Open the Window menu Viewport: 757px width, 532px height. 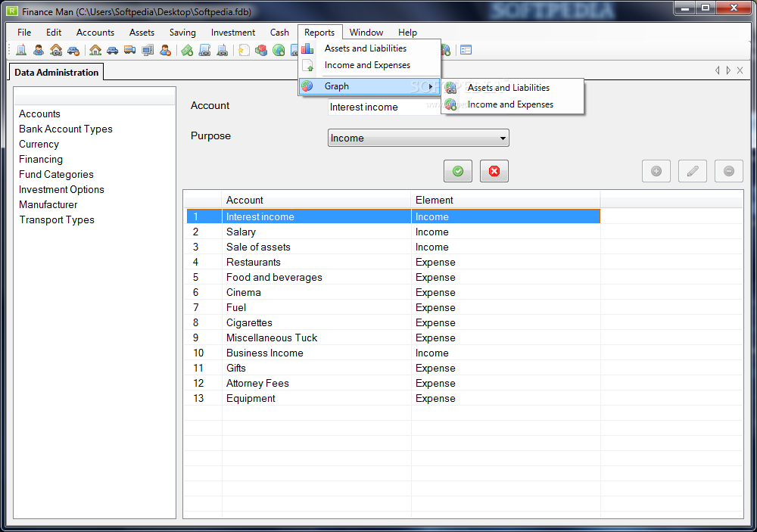pos(366,33)
